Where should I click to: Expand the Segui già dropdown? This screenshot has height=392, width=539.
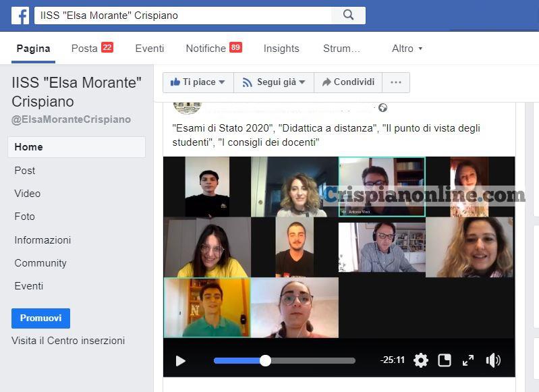(273, 82)
